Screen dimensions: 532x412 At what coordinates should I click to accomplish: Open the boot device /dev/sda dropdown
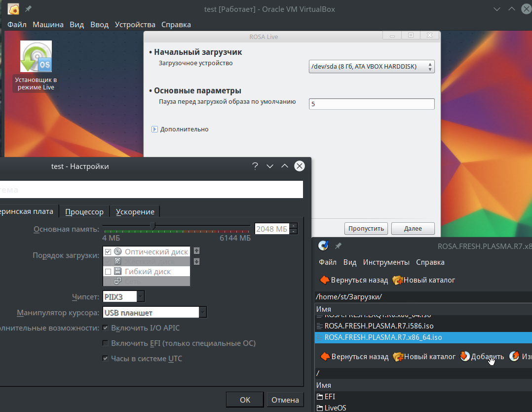tap(372, 67)
